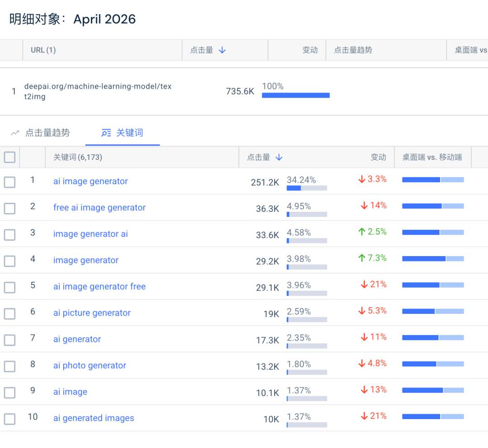
Task: Open the ai image generator keyword link
Action: click(90, 181)
